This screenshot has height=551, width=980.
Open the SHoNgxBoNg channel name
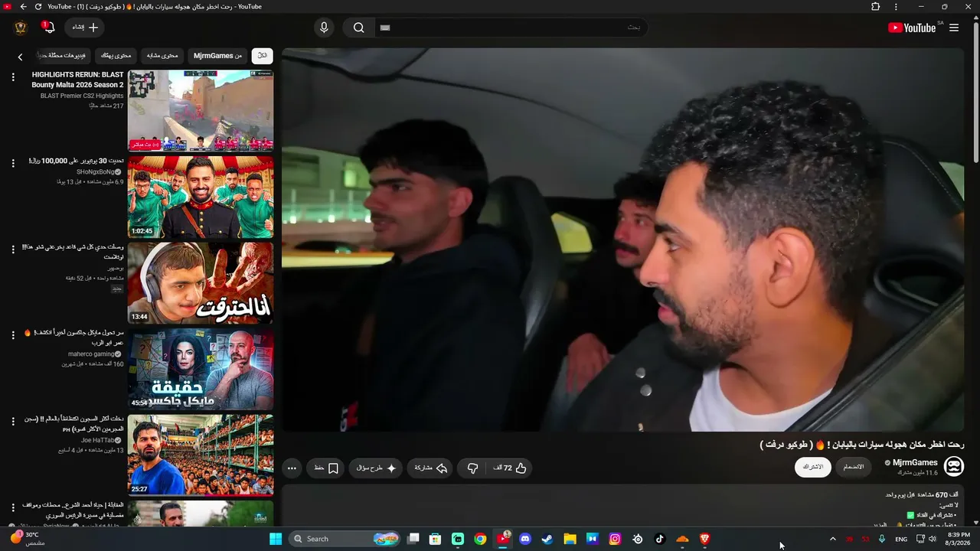click(94, 172)
